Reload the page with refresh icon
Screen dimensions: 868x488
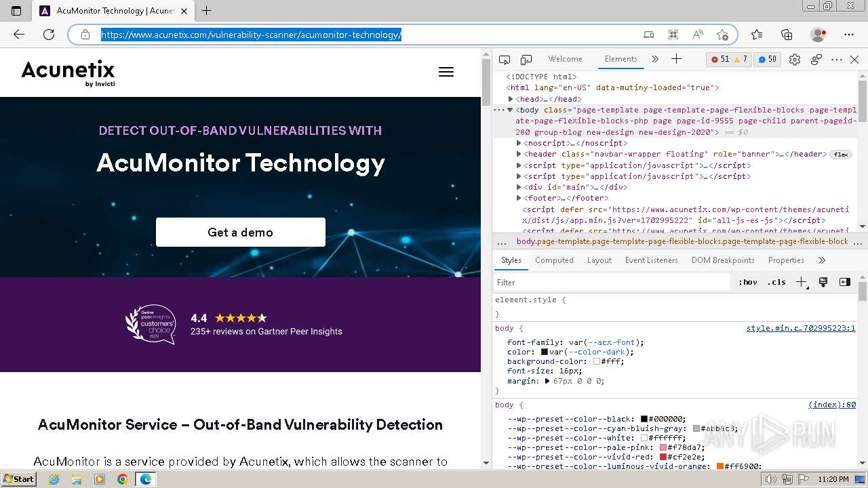tap(49, 35)
